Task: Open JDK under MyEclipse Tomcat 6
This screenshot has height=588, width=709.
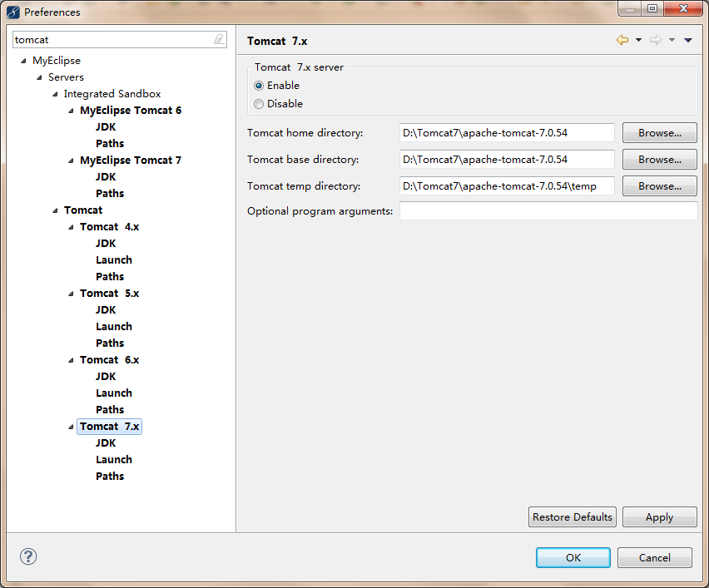Action: 106,127
